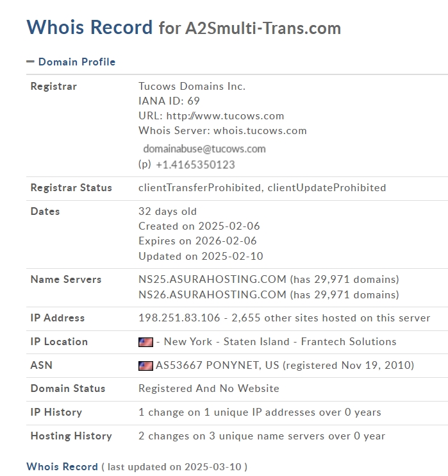Click AS53667 PONYNET ASN entry

[217, 365]
